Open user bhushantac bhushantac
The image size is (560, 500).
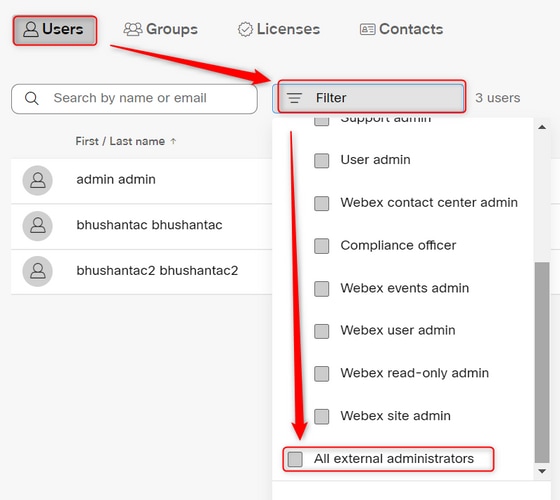149,225
